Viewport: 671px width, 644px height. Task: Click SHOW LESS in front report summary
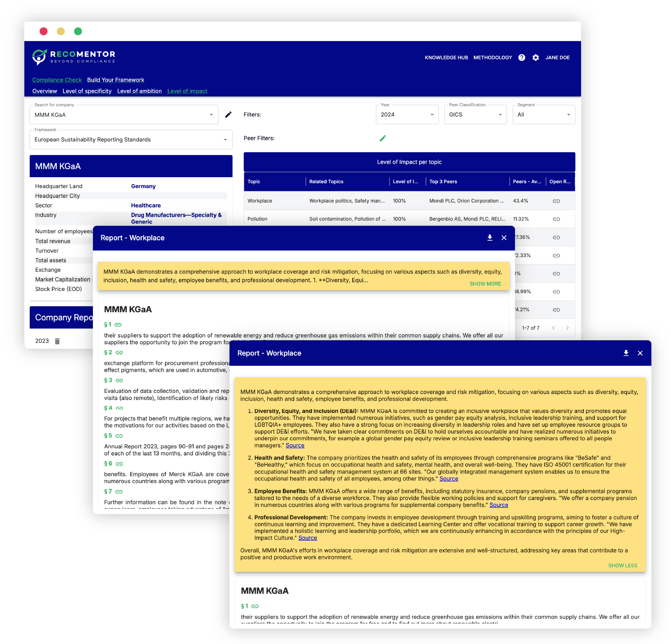click(623, 565)
